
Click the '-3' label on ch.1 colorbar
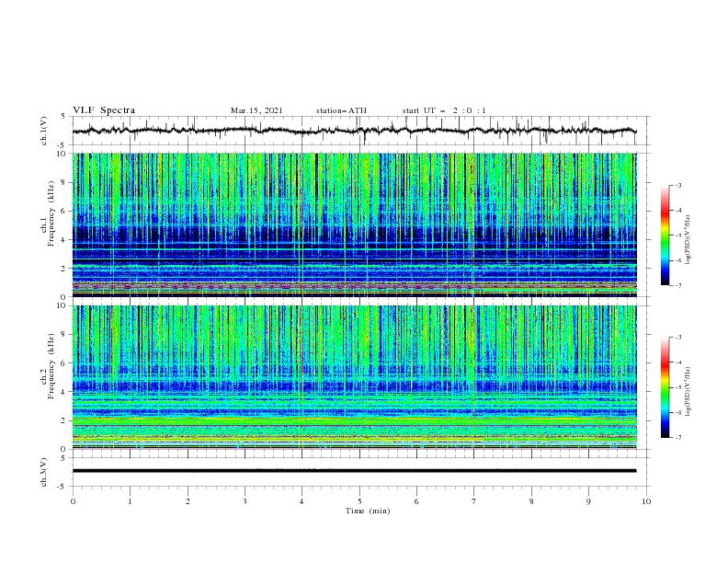678,185
